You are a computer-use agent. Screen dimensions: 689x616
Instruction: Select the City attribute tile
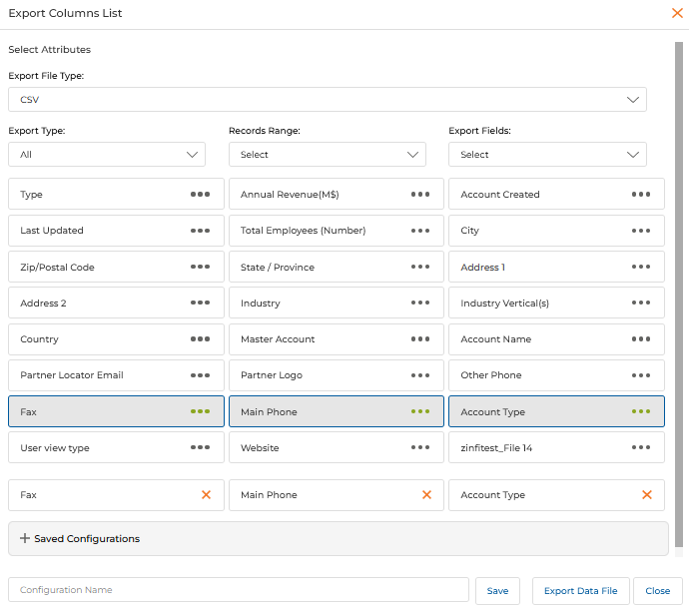[556, 231]
